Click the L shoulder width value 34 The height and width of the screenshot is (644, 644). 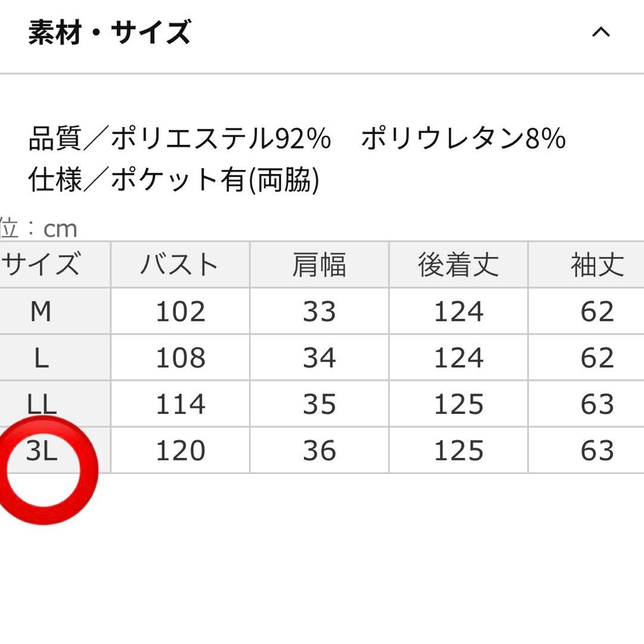(x=319, y=358)
